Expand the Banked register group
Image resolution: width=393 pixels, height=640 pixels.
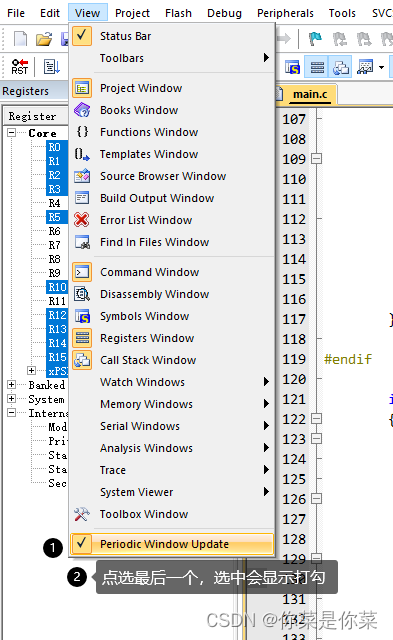(x=11, y=384)
